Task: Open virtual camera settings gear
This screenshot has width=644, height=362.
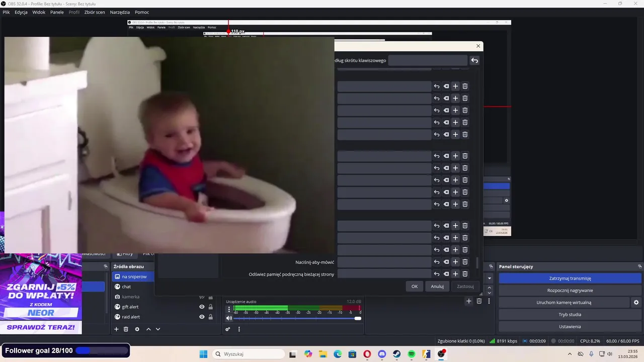Action: 636,303
